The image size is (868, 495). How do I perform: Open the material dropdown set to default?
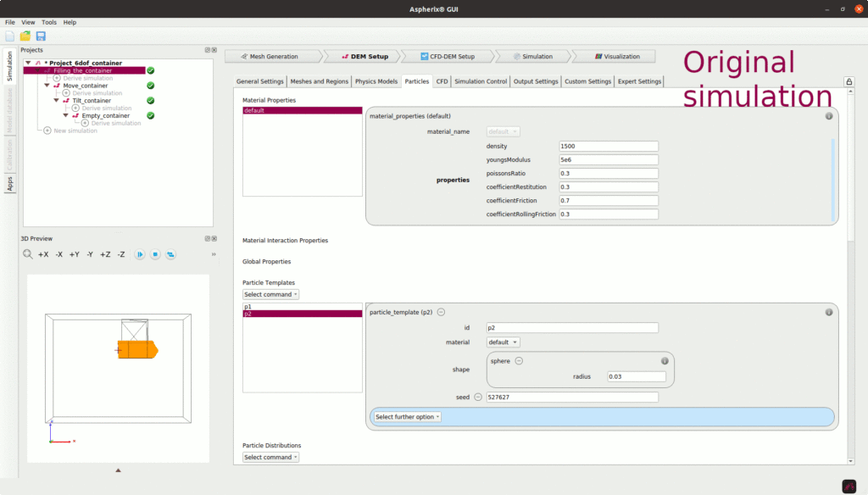(x=504, y=342)
